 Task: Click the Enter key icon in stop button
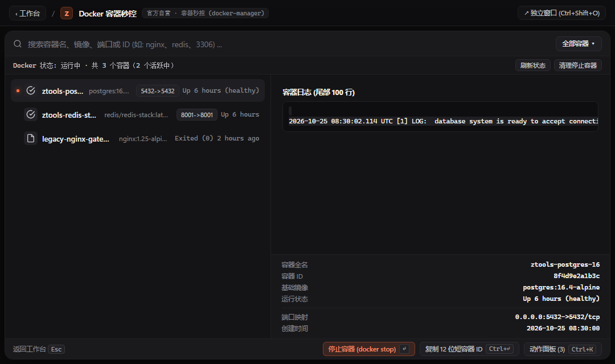tap(404, 349)
